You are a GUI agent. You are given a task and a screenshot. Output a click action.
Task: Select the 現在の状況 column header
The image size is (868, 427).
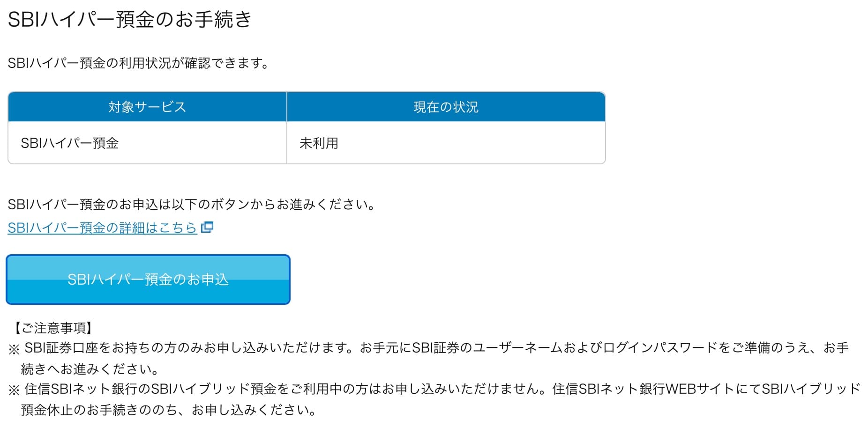[446, 107]
